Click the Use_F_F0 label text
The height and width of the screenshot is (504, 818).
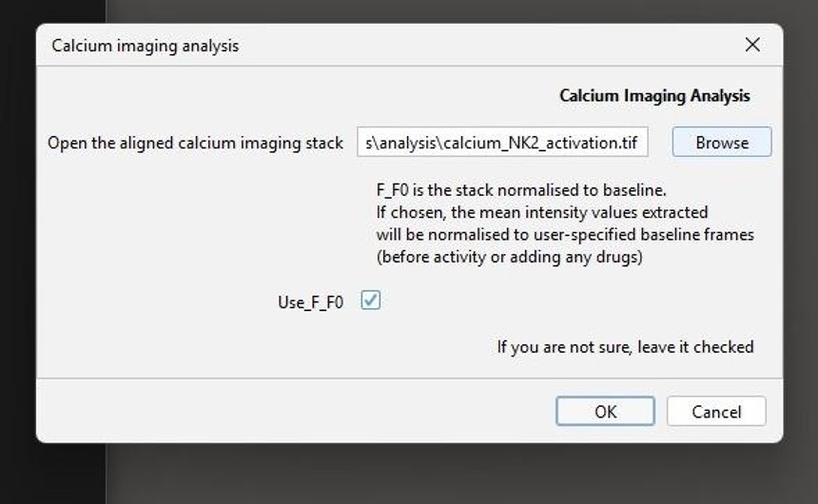310,302
